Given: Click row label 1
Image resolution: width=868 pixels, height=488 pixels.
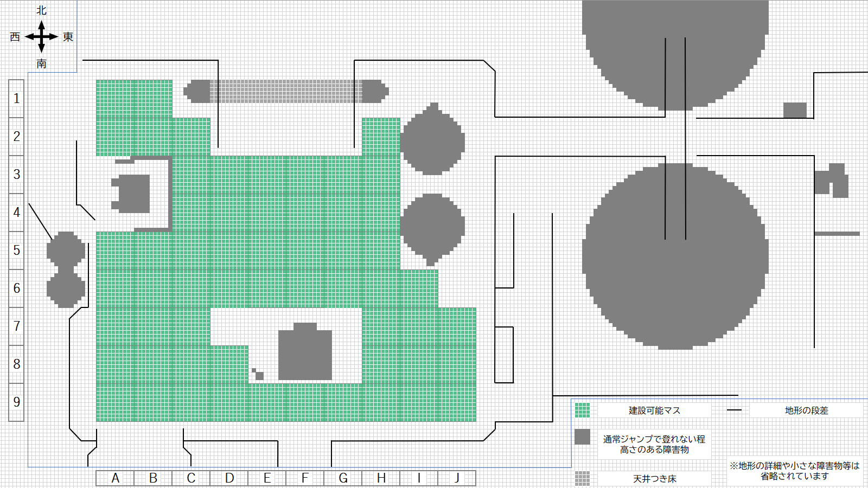Looking at the screenshot, I should point(16,99).
